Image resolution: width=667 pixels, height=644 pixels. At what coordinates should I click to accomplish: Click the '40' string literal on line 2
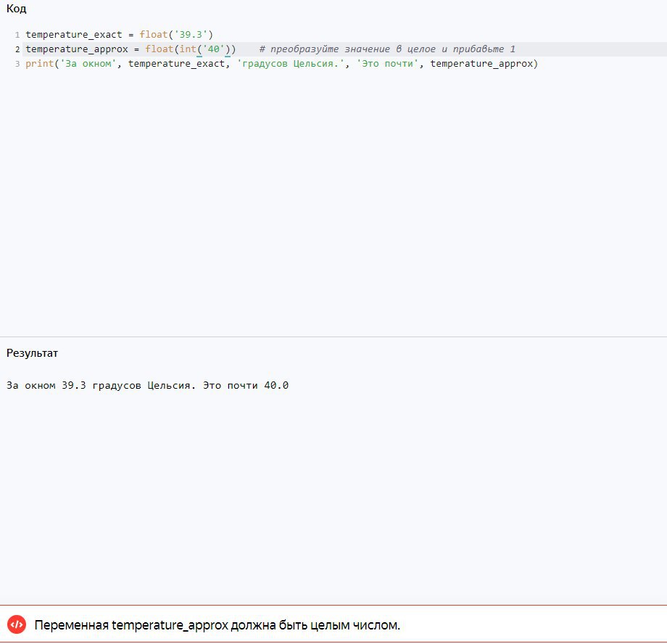tap(213, 49)
